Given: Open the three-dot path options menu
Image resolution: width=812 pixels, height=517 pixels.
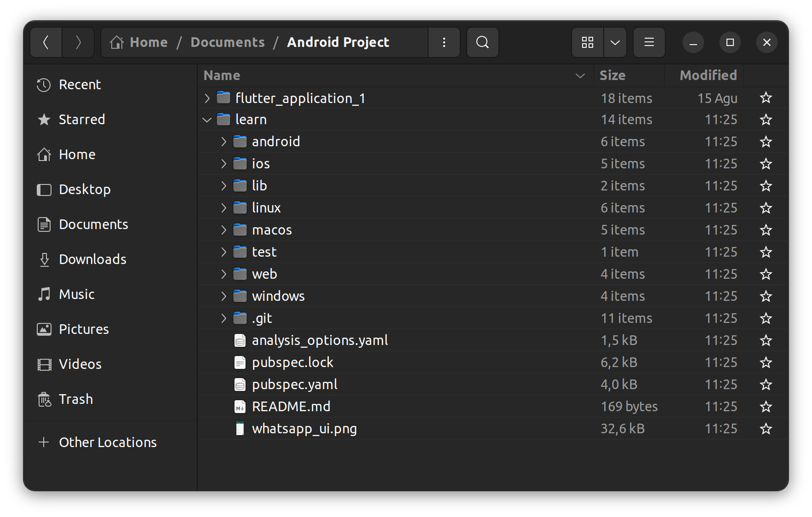Looking at the screenshot, I should point(444,42).
